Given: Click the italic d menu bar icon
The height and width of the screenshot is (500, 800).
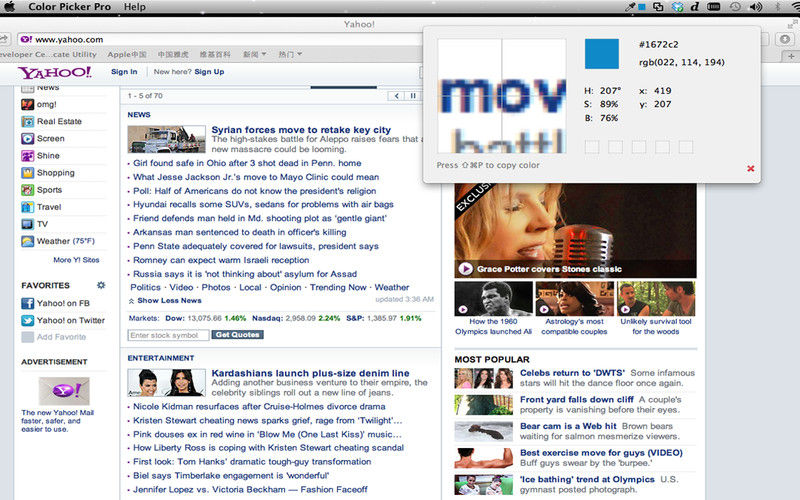Looking at the screenshot, I should click(694, 7).
